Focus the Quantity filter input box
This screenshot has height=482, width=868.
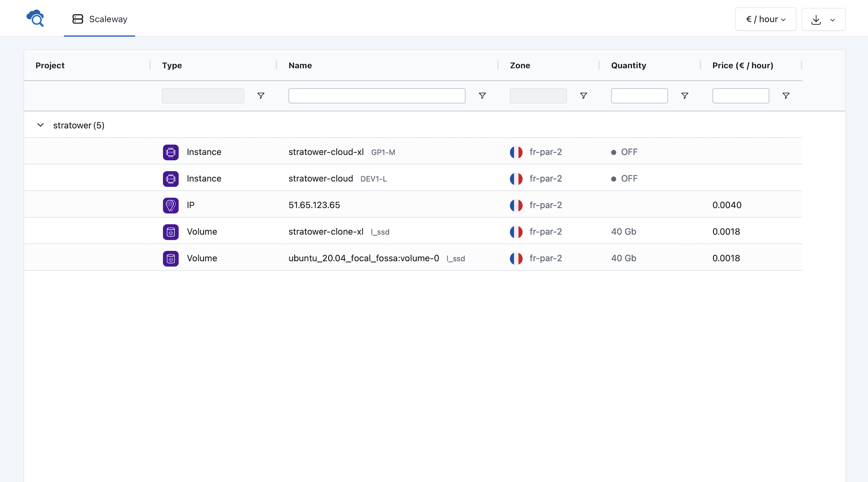[639, 95]
